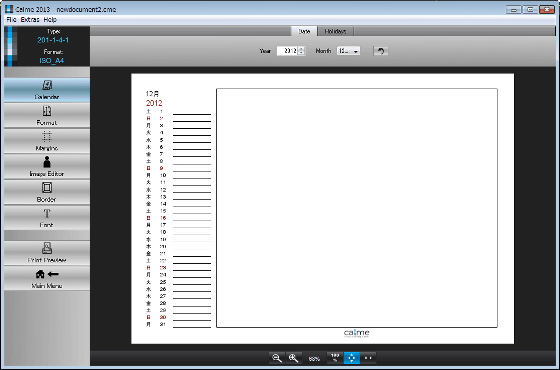Open the Image Editor

47,167
